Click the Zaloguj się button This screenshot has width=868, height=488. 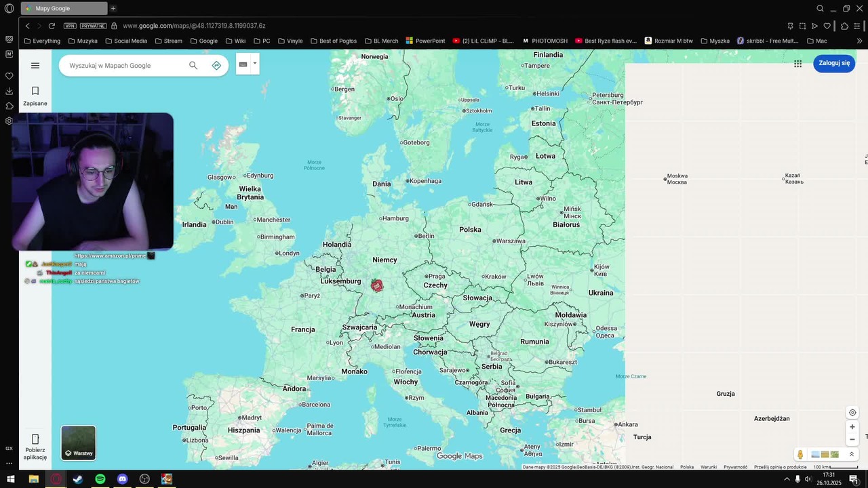click(833, 63)
